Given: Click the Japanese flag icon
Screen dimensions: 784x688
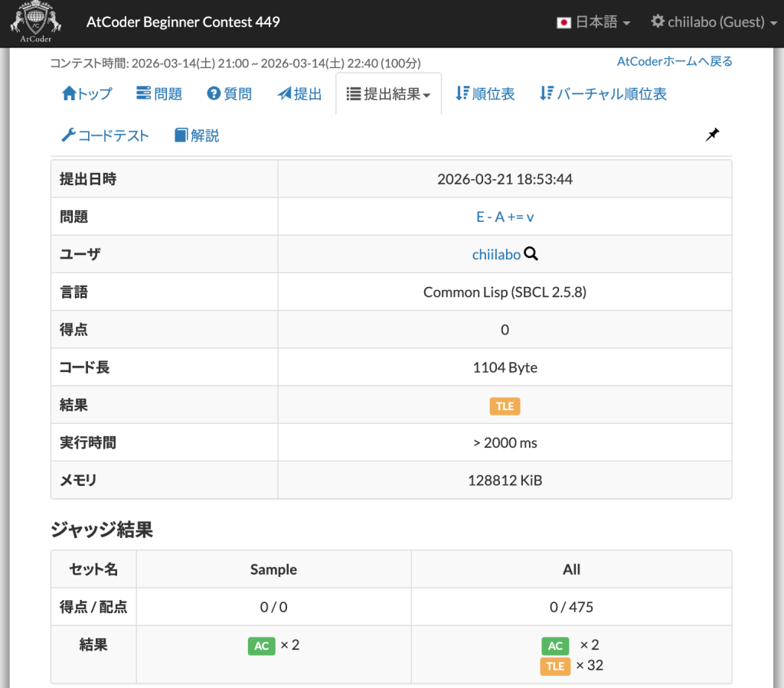Looking at the screenshot, I should pos(564,22).
